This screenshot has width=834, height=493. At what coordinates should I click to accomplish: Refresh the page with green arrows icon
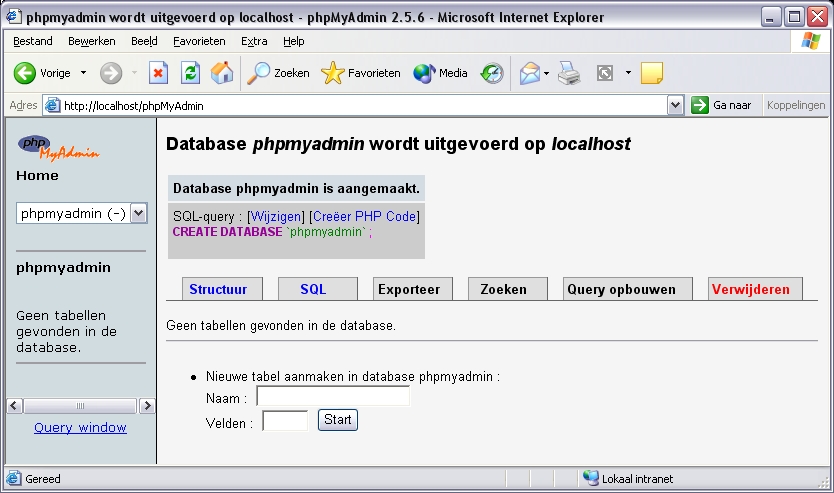[x=190, y=73]
